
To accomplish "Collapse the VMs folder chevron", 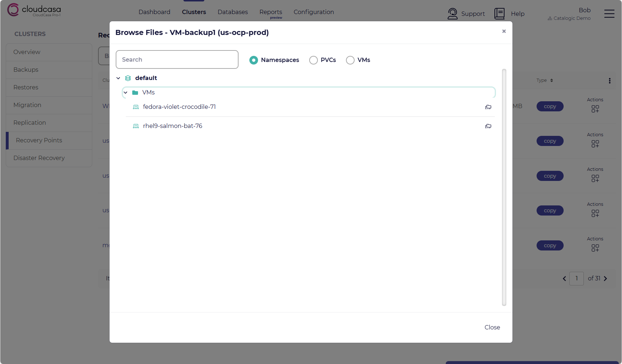I will [x=125, y=93].
